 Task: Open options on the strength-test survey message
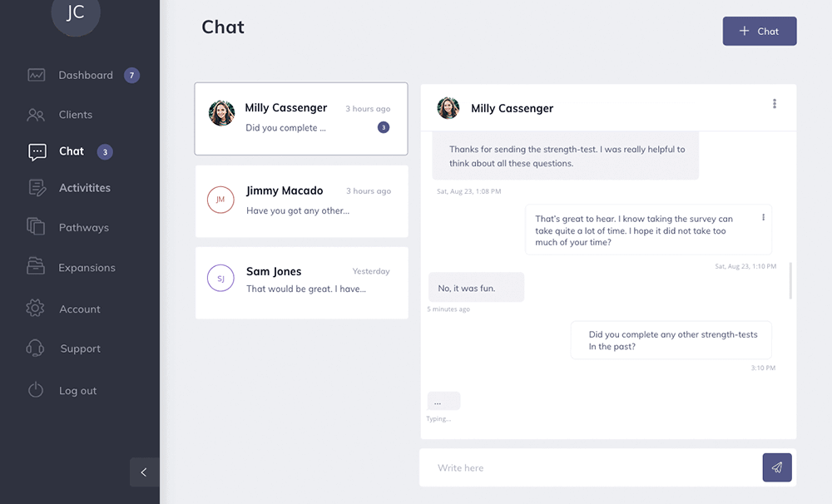click(x=763, y=215)
